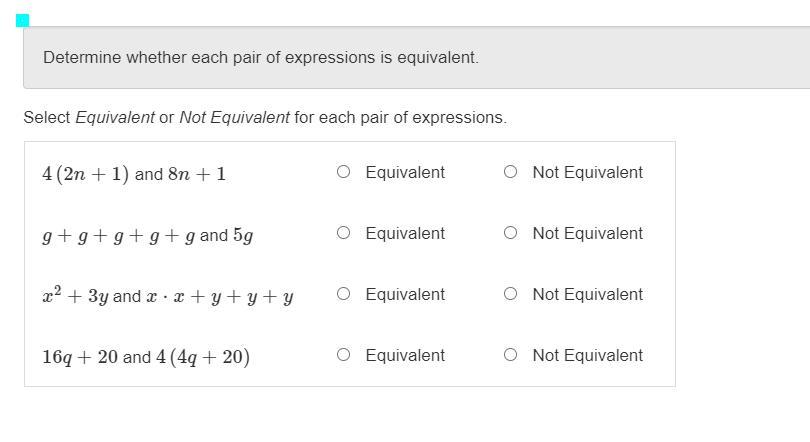Pick Equivalent for 16q+20 and 4(4q+20)
The image size is (810, 442).
344,355
